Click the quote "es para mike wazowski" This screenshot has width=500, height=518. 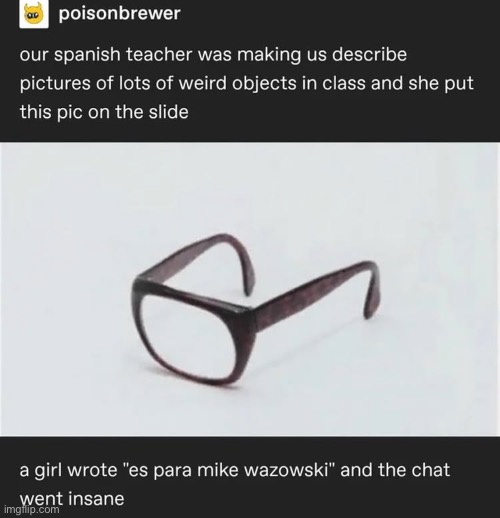coord(227,470)
